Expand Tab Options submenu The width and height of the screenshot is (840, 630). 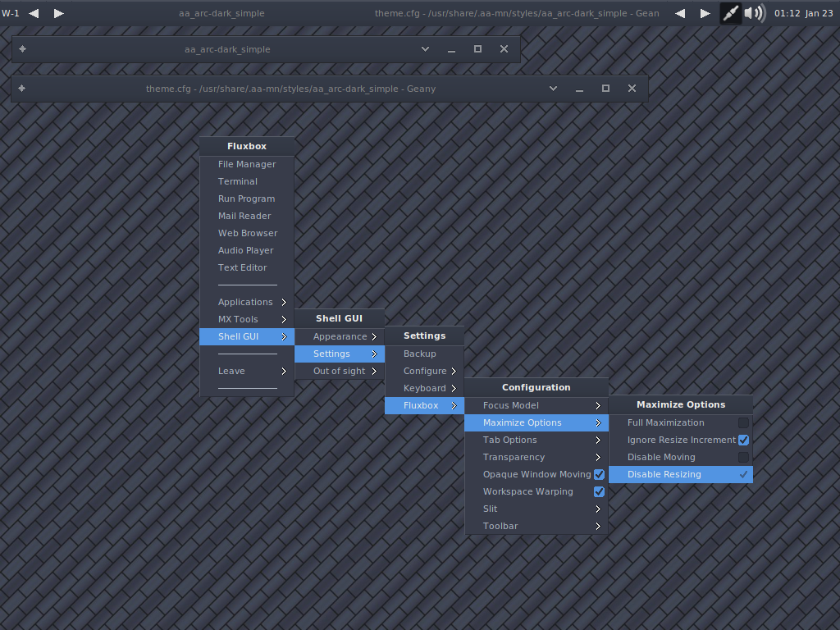click(x=536, y=440)
